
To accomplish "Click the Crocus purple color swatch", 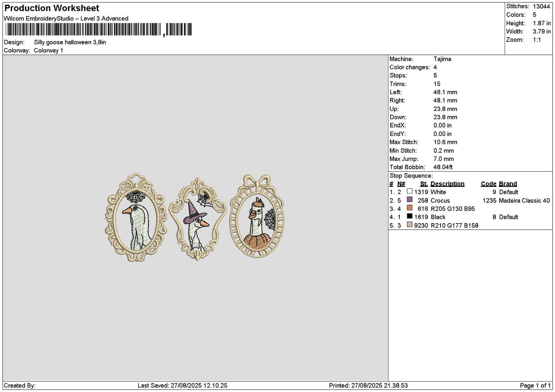I will [x=409, y=200].
